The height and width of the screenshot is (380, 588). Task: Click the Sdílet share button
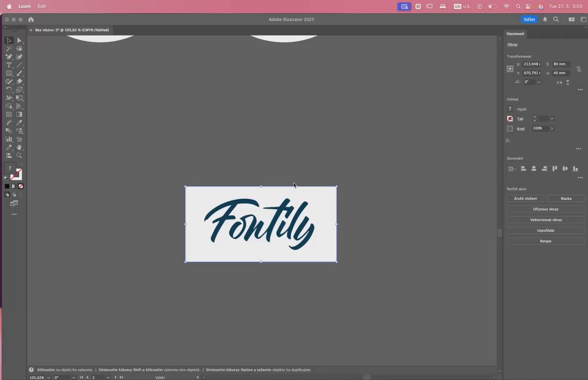(529, 19)
